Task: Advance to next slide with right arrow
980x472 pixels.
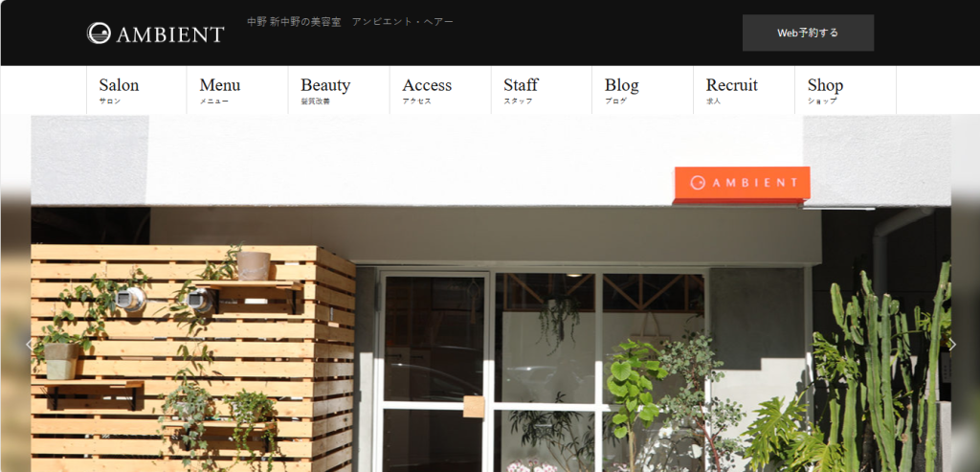Action: [952, 344]
